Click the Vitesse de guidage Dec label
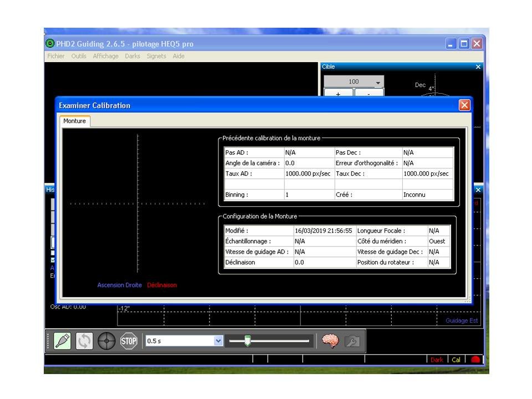This screenshot has height=399, width=532. [x=390, y=252]
